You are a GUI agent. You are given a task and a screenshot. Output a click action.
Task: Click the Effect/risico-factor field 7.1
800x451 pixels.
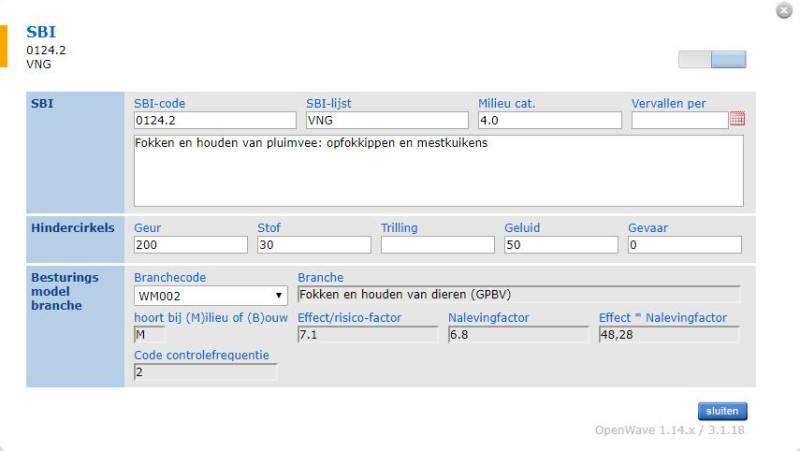tap(367, 335)
